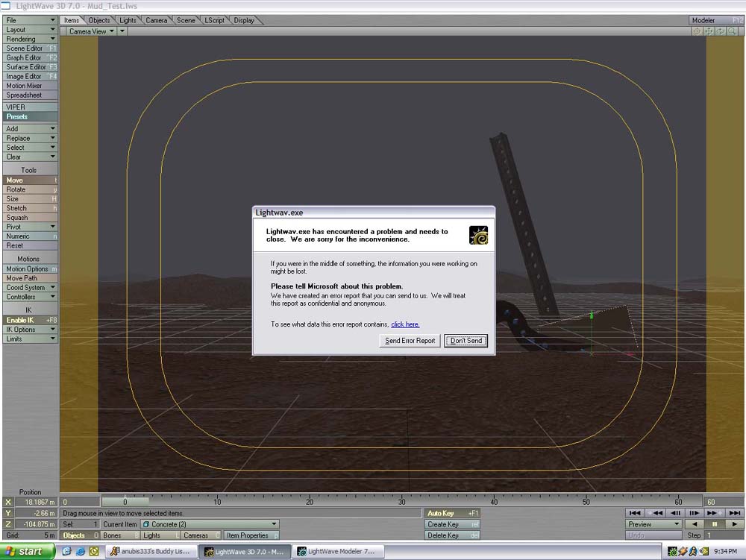Click frame 30 on the timeline
The height and width of the screenshot is (560, 746).
(402, 501)
